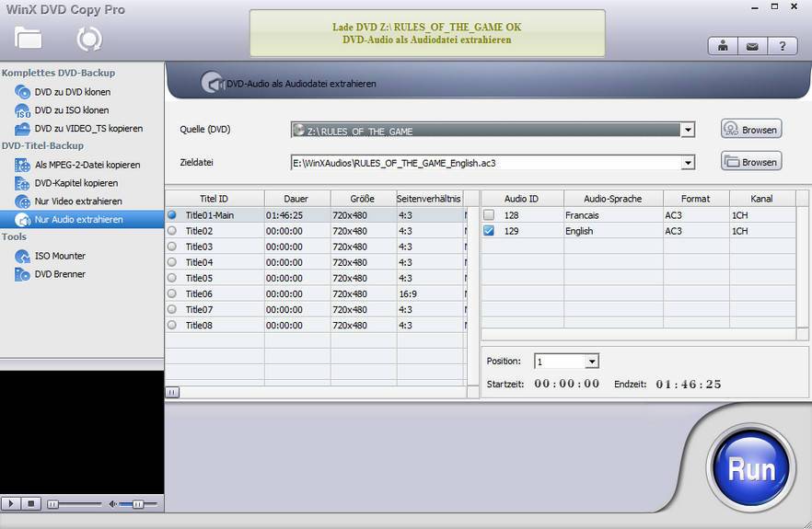
Task: Select the Title06 radio button
Action: 172,293
